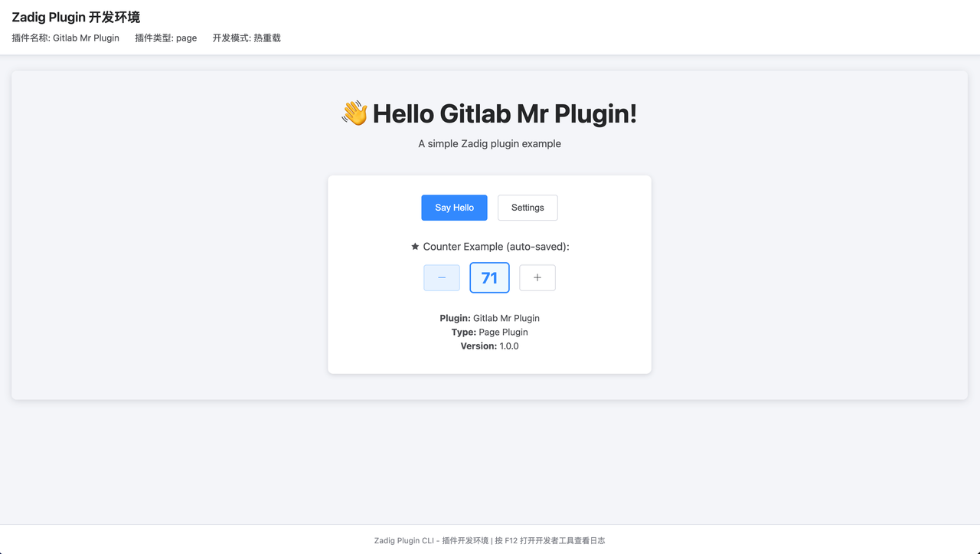Click the Hello Gitlab Mr Plugin! heading

pos(505,114)
